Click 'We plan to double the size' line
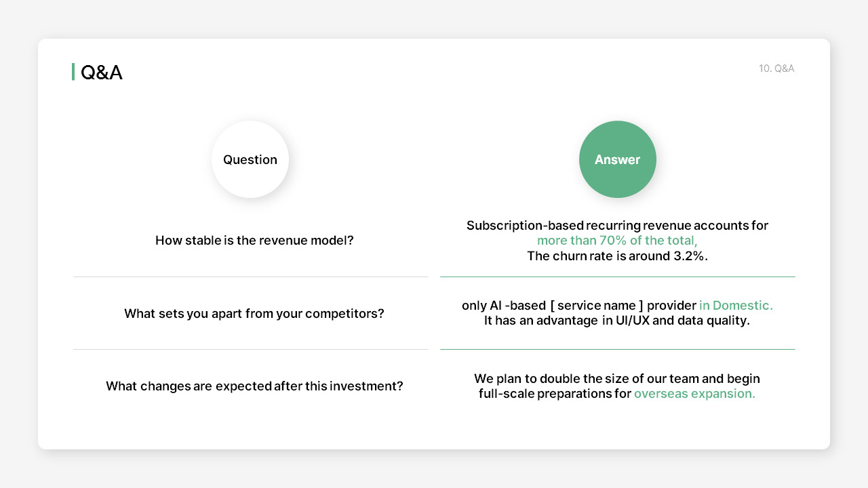 [617, 378]
